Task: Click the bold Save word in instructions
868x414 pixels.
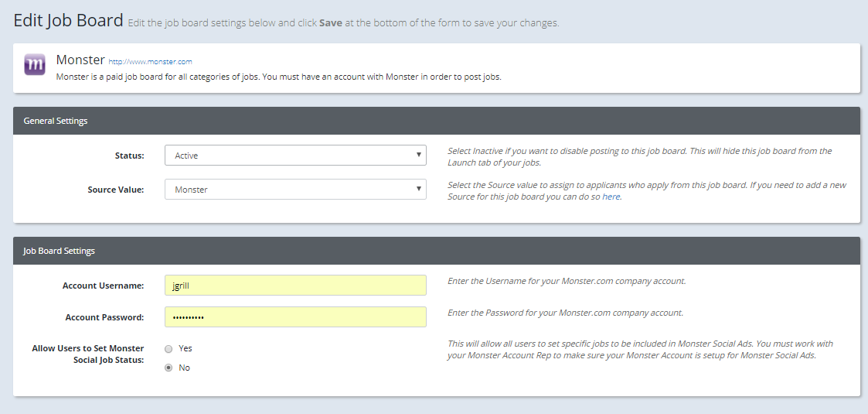Action: [330, 23]
